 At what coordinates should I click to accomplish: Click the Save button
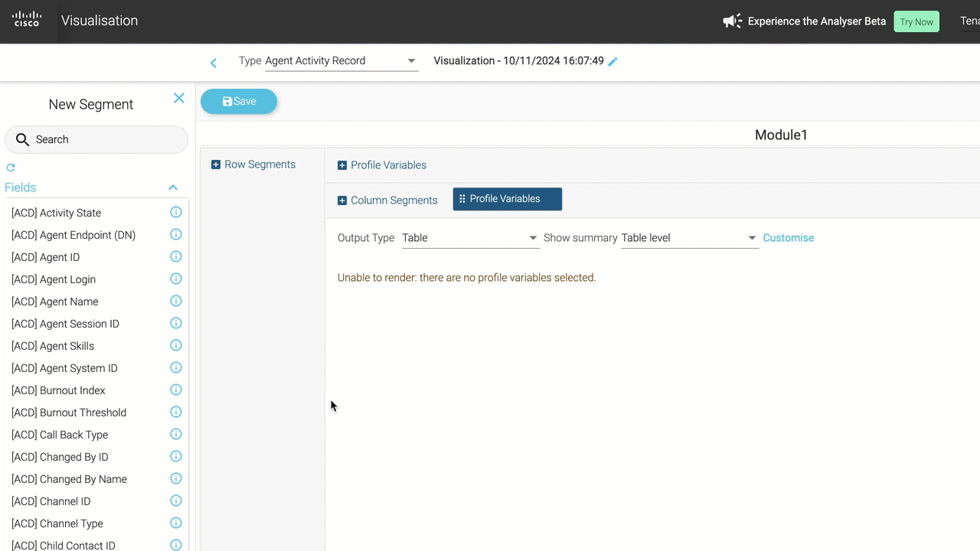[x=239, y=101]
